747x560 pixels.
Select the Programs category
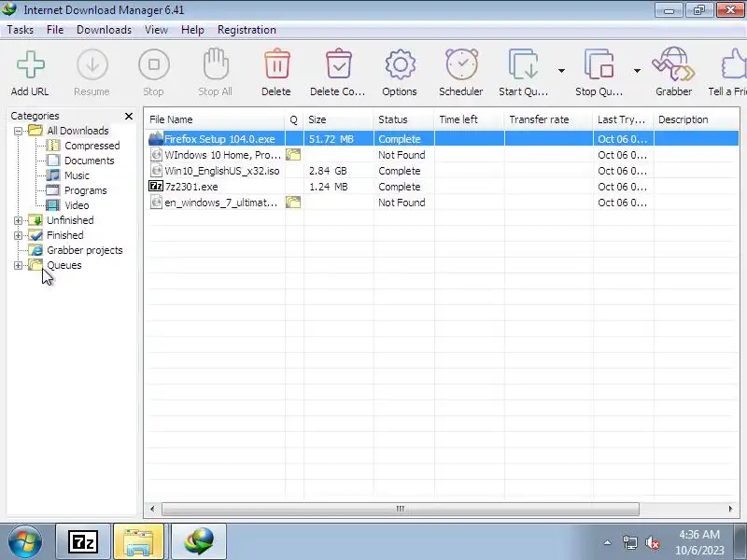[x=85, y=190]
